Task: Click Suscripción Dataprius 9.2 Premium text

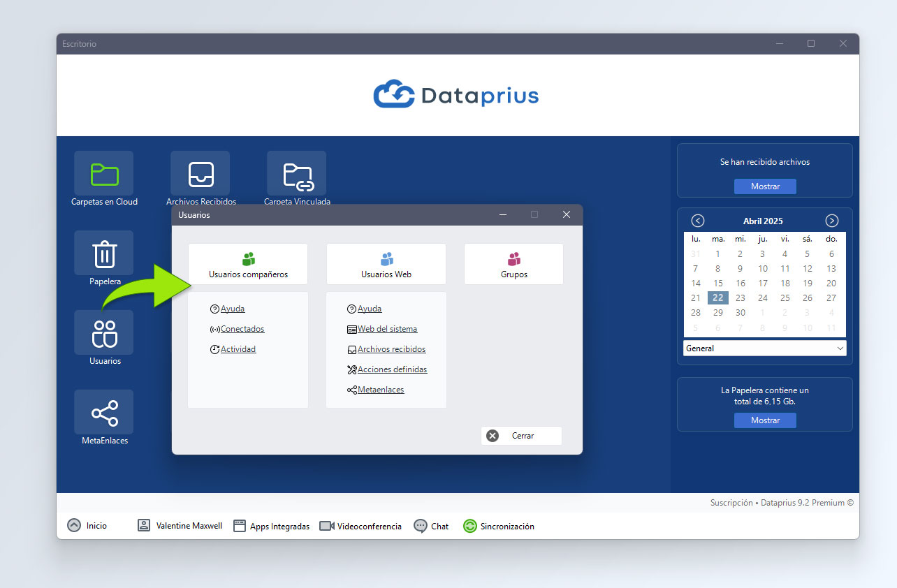Action: [782, 502]
